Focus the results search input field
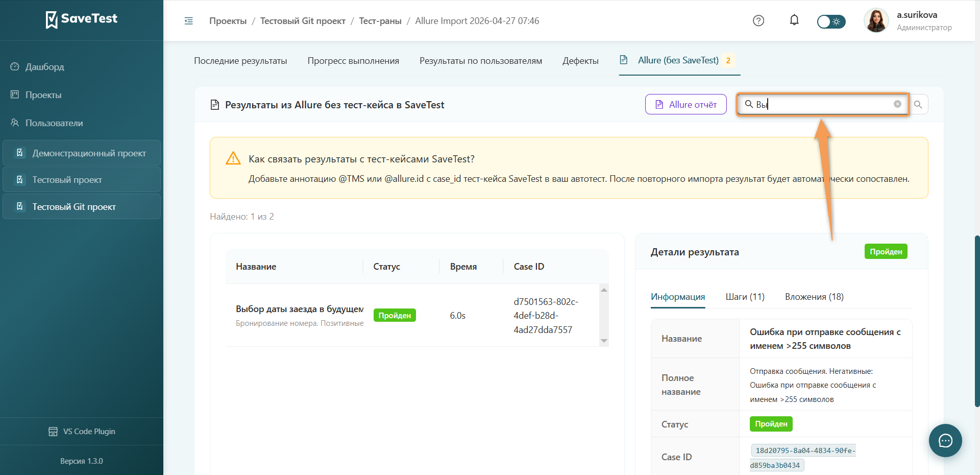The height and width of the screenshot is (475, 980). tap(823, 104)
